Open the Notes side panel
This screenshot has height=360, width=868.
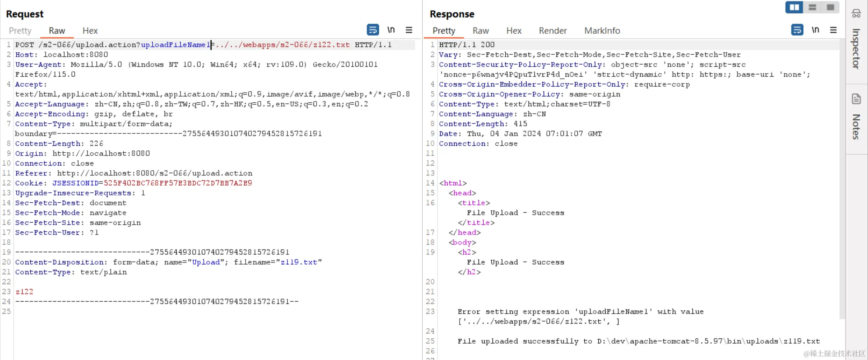[856, 118]
